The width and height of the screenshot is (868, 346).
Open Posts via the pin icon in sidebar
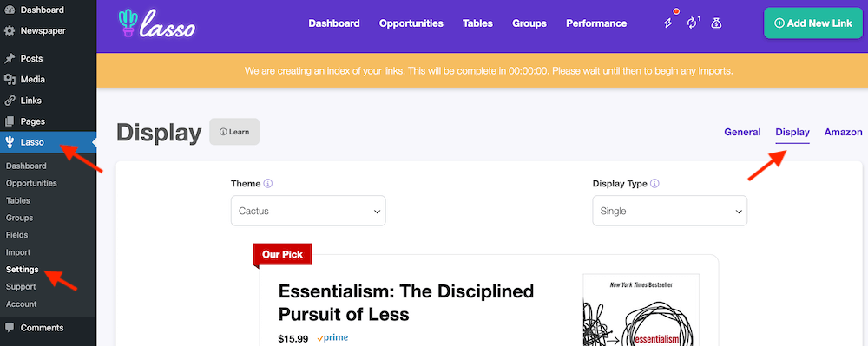[x=10, y=59]
